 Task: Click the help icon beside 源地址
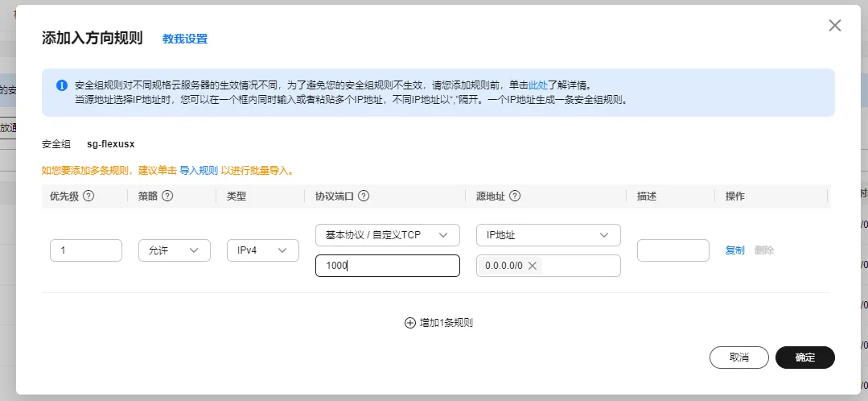click(x=516, y=196)
